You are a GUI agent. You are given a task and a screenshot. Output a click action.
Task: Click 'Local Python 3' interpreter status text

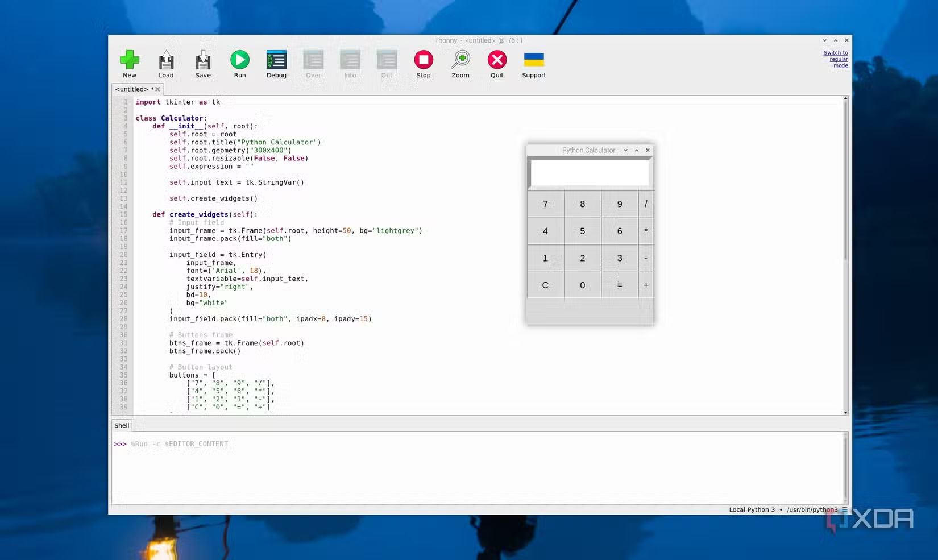pyautogui.click(x=752, y=509)
